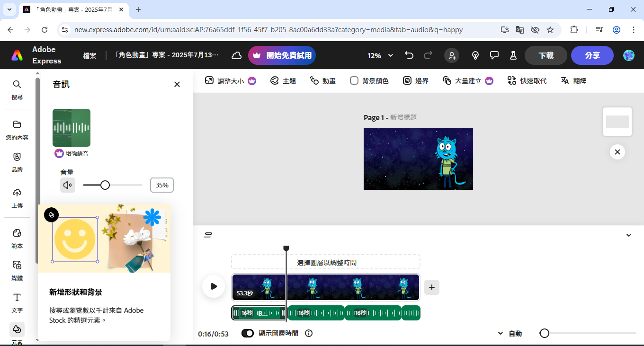Add a new scene with plus button
Viewport: 644px width, 346px height.
432,287
